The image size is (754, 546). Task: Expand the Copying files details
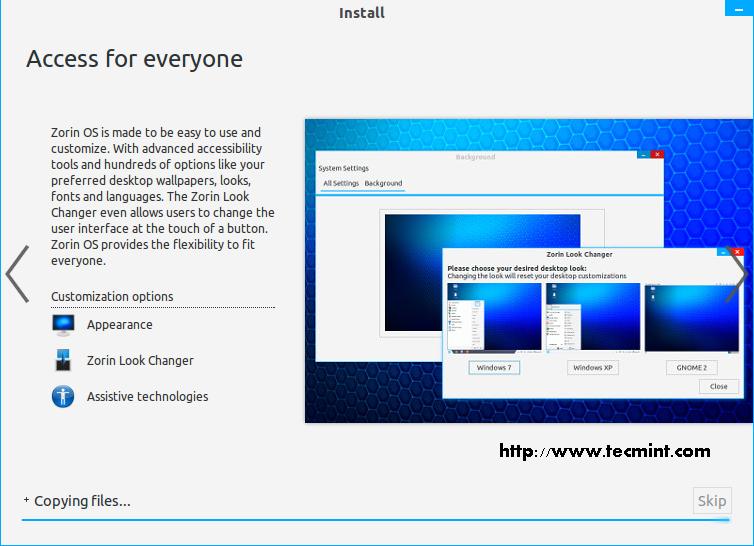click(26, 500)
